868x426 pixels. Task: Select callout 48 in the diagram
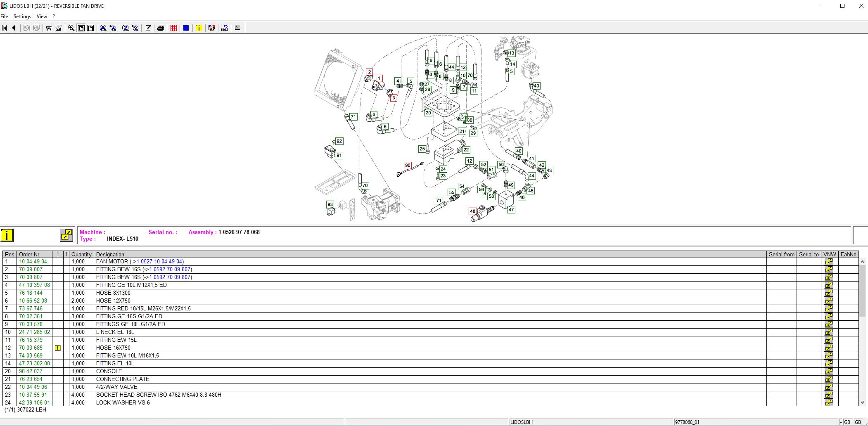[473, 211]
